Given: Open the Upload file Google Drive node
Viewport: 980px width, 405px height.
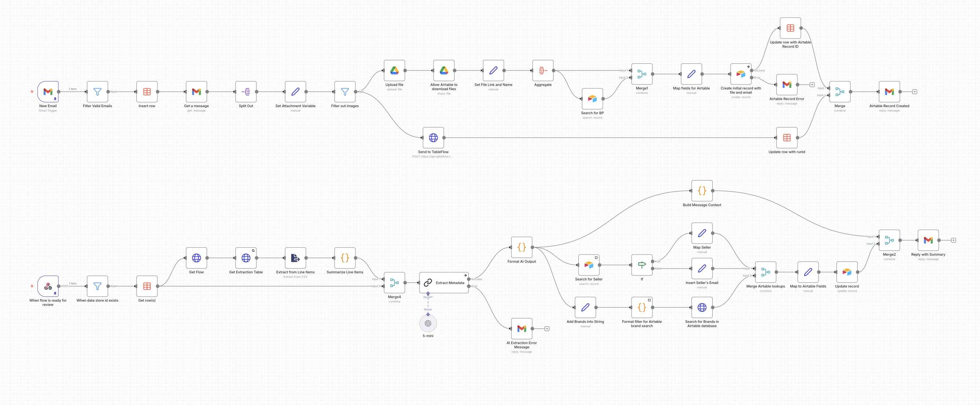Looking at the screenshot, I should pos(395,70).
